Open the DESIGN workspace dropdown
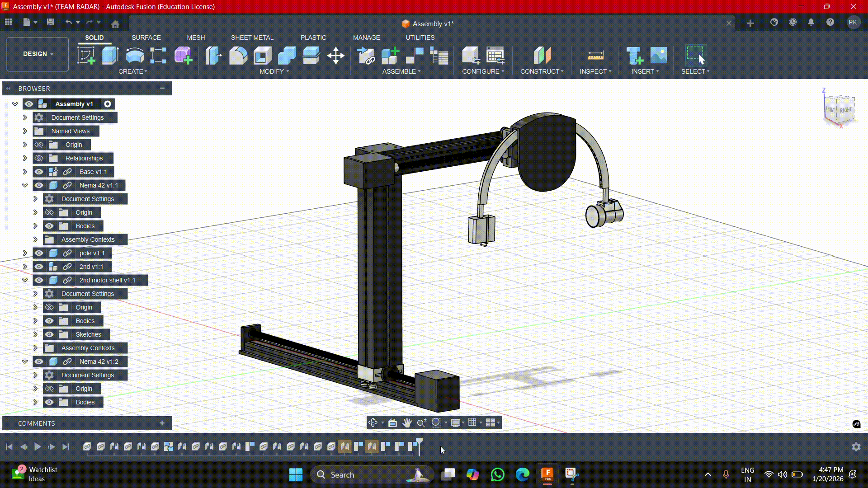Viewport: 868px width, 488px height. [x=38, y=54]
